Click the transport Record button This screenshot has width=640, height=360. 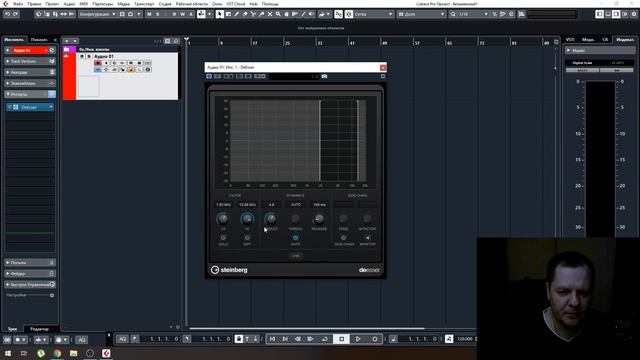[x=375, y=339]
